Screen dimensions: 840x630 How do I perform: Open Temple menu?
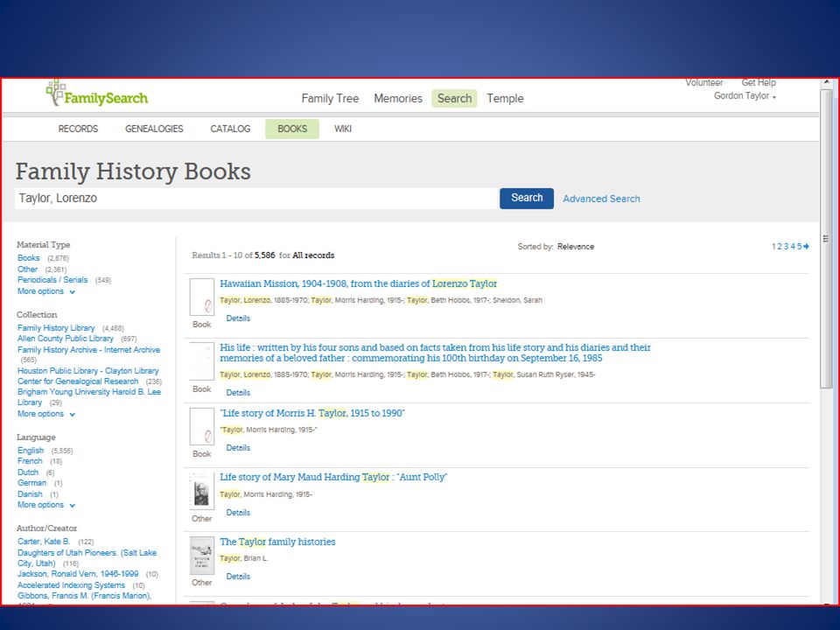click(x=505, y=99)
